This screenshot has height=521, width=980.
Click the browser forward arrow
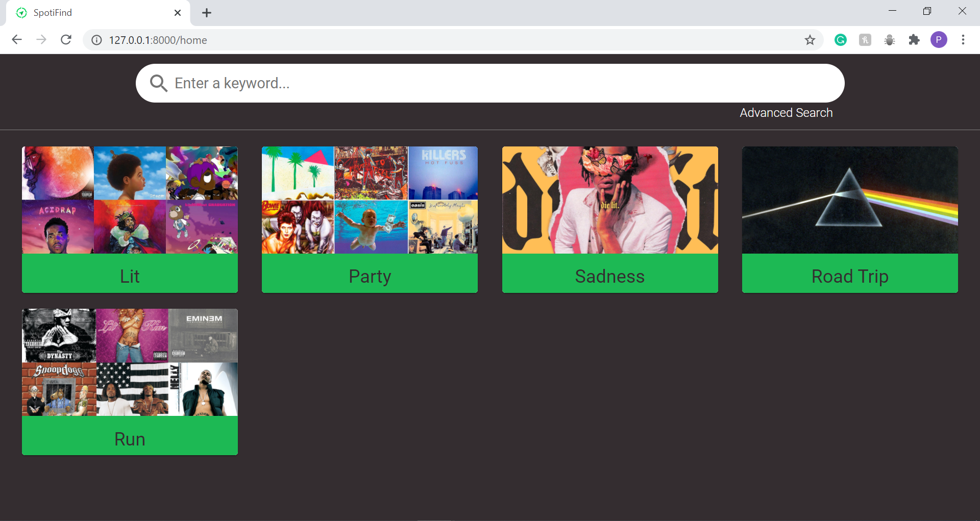(x=41, y=40)
